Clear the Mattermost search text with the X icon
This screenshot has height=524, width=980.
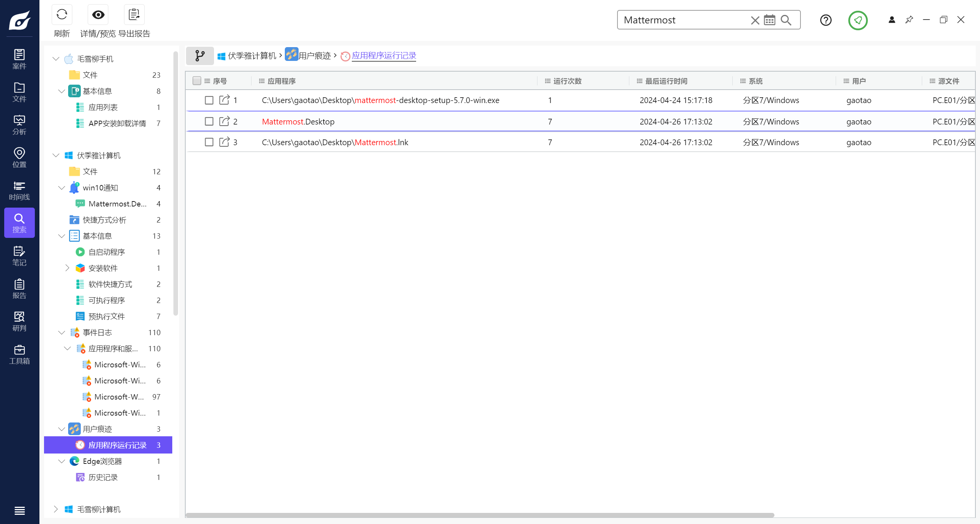(x=755, y=20)
